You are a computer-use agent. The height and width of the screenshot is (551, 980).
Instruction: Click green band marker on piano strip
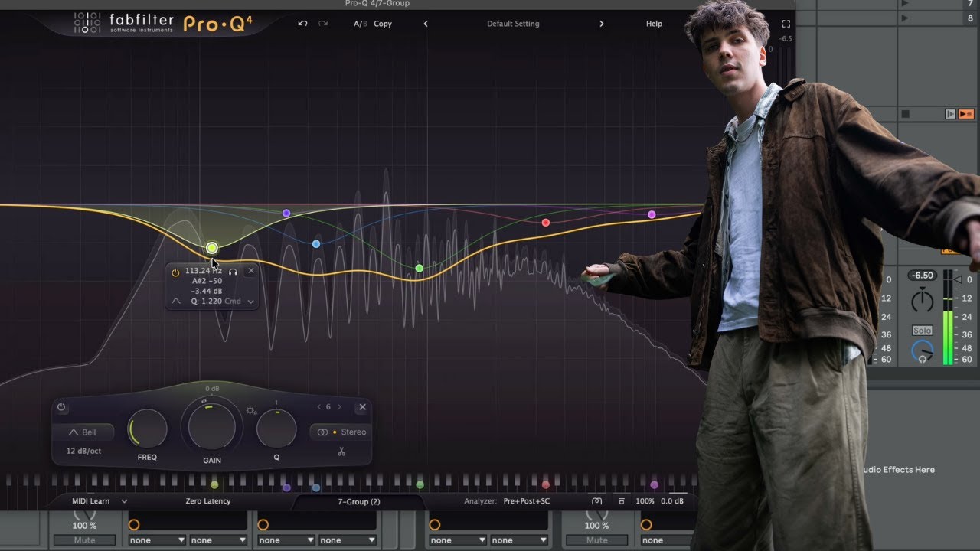(420, 484)
